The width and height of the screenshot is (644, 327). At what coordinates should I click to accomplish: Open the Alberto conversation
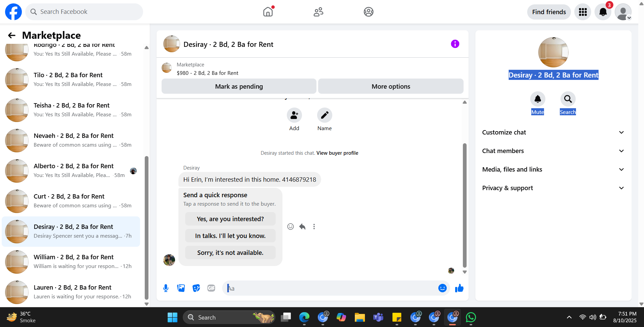click(x=71, y=171)
